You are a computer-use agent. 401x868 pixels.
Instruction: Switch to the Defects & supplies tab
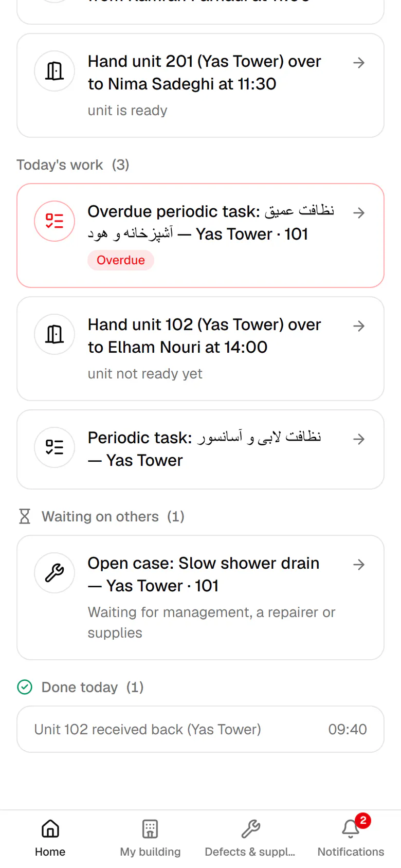(x=250, y=838)
